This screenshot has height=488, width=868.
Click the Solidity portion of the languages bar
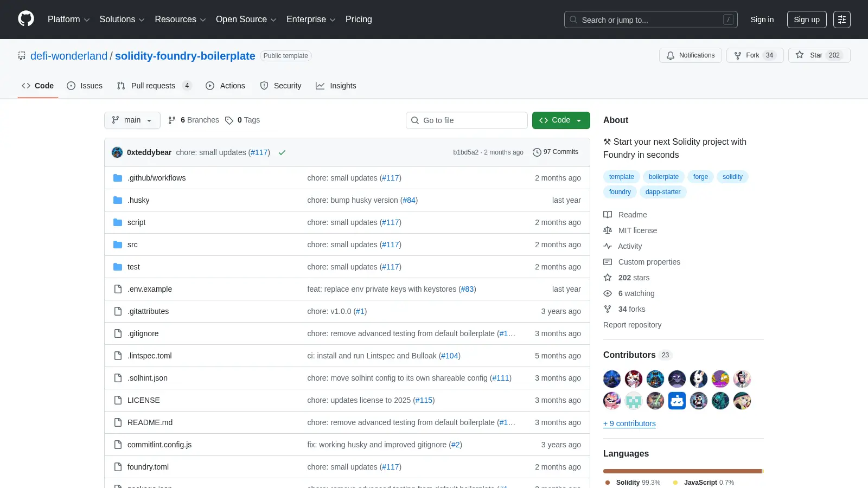pyautogui.click(x=682, y=471)
